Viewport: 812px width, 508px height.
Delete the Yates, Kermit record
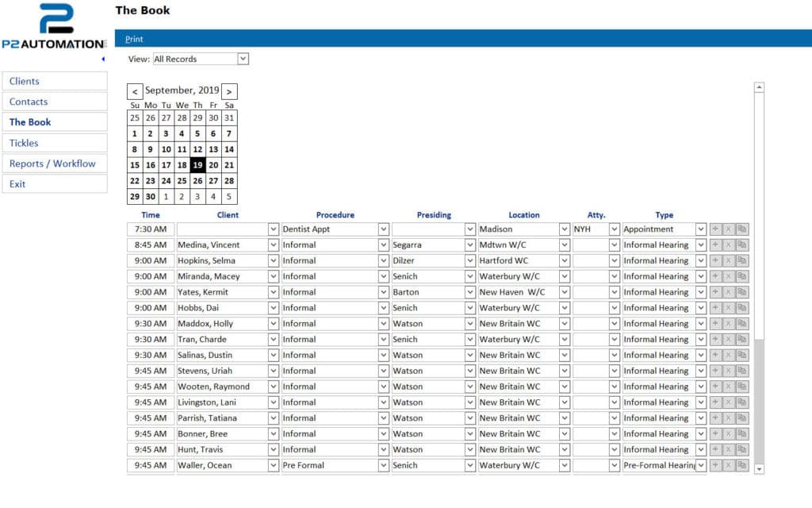point(728,292)
